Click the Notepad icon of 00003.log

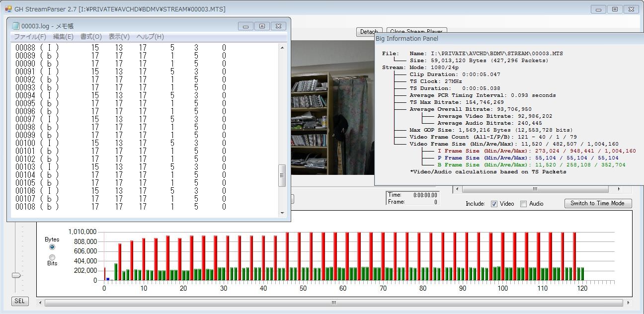coord(15,26)
